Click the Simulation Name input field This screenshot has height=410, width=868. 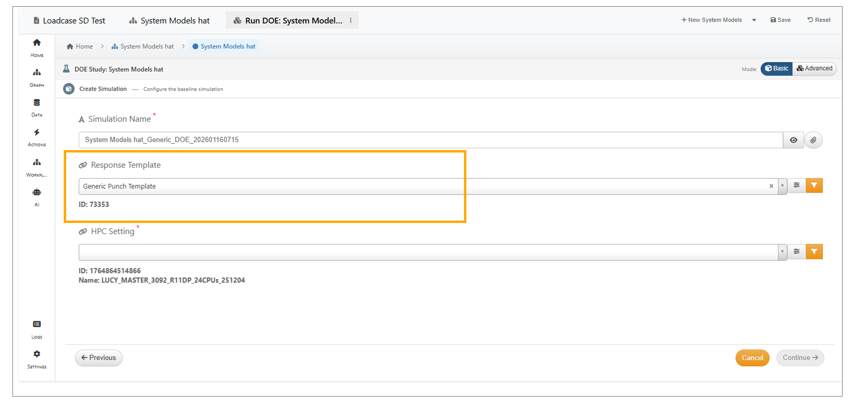pos(430,140)
